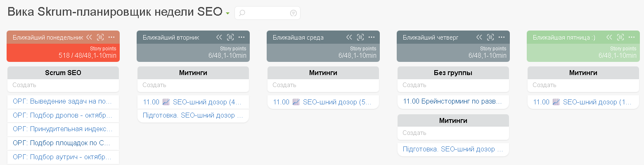Collapse the Ближайший четверг column

pos(479,37)
